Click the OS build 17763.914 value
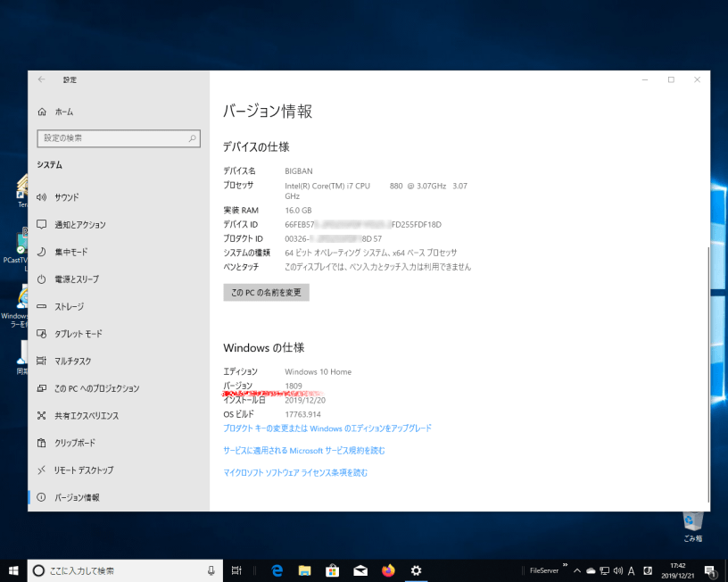Viewport: 728px width, 582px height. click(x=302, y=414)
